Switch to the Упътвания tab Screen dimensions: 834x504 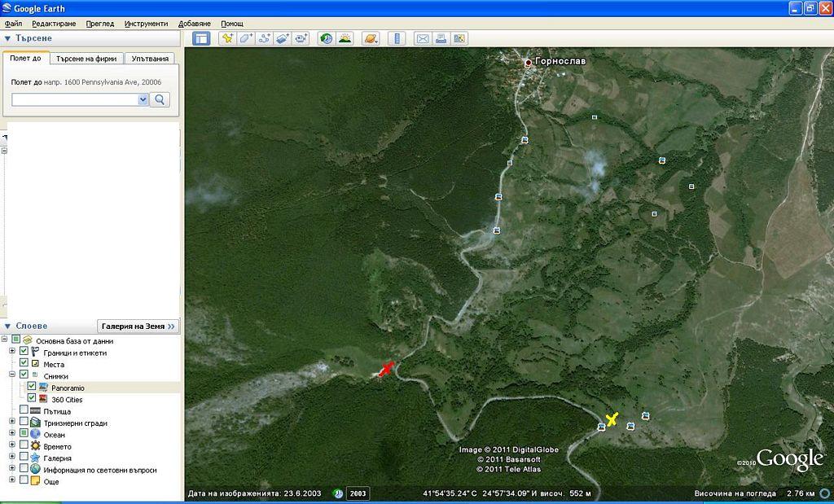(x=150, y=59)
